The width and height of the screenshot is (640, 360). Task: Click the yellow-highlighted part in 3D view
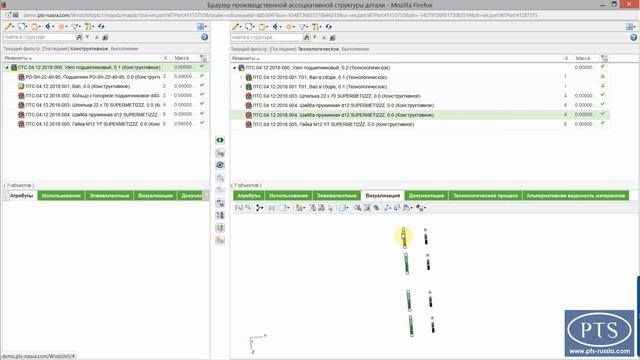click(404, 237)
